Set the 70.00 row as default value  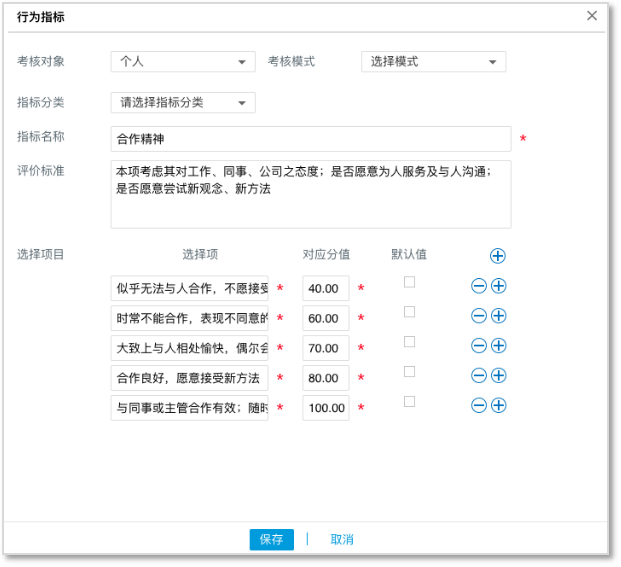pyautogui.click(x=409, y=342)
